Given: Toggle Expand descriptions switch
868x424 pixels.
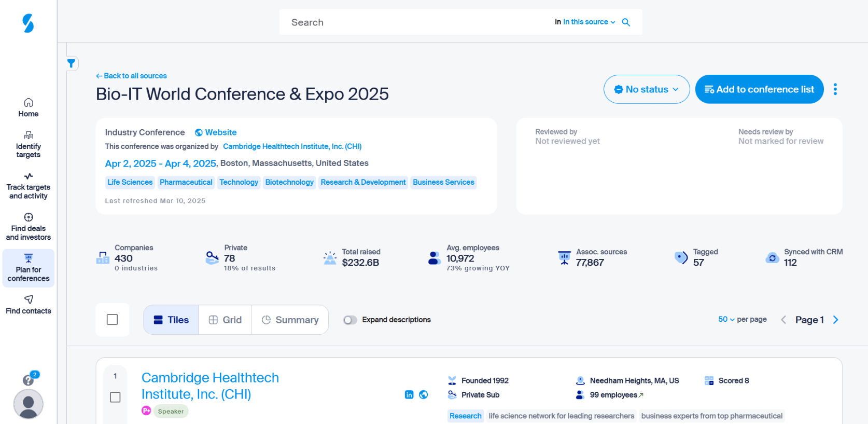Looking at the screenshot, I should pos(350,320).
